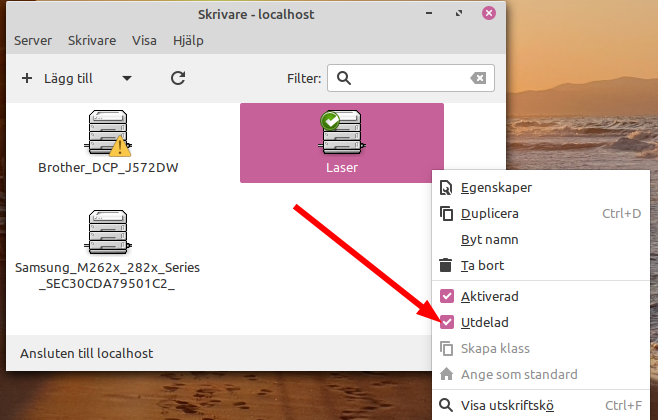Open the Skrivare menu
The image size is (658, 420).
(92, 41)
